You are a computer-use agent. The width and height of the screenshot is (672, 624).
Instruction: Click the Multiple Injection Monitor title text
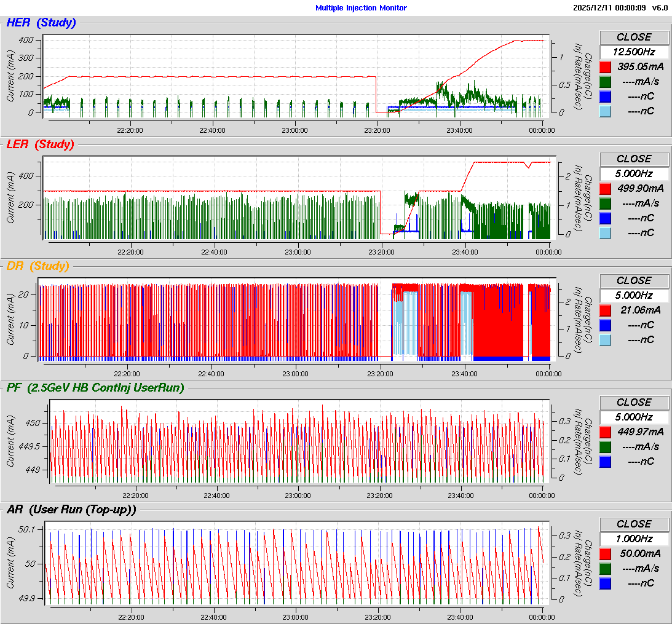(361, 8)
